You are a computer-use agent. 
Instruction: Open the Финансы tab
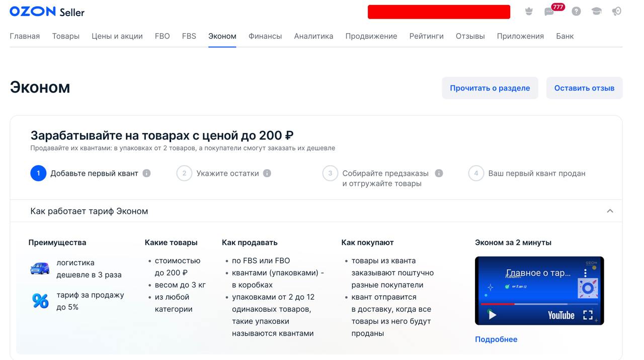pyautogui.click(x=265, y=36)
